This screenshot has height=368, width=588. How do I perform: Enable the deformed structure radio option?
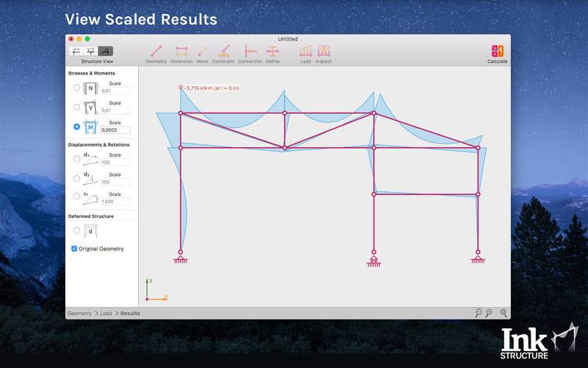tap(77, 231)
